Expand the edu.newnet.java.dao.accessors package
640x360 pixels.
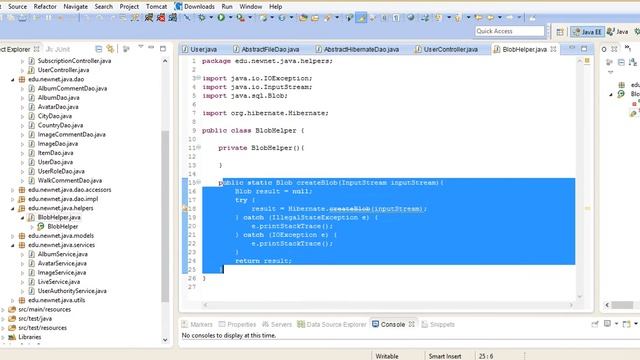[x=13, y=190]
